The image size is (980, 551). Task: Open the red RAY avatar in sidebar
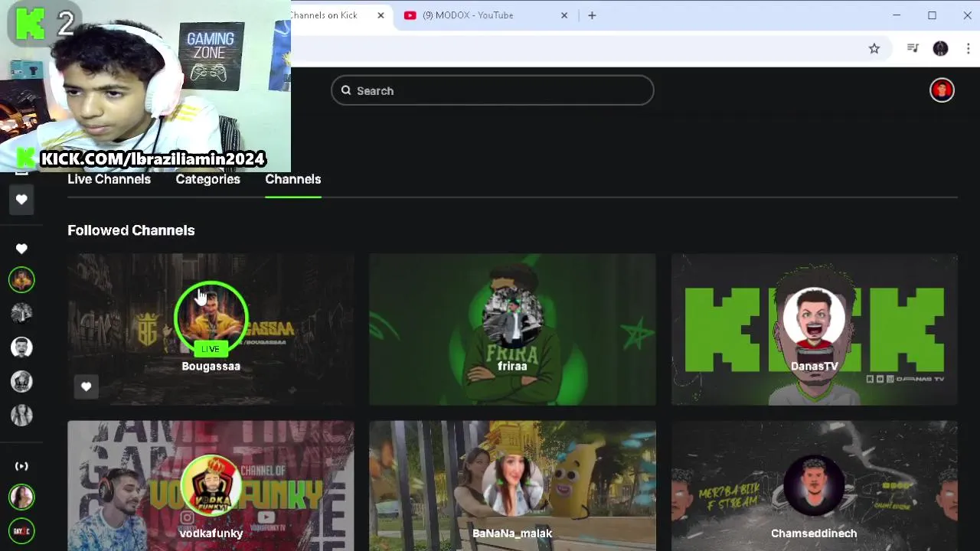pos(21,530)
